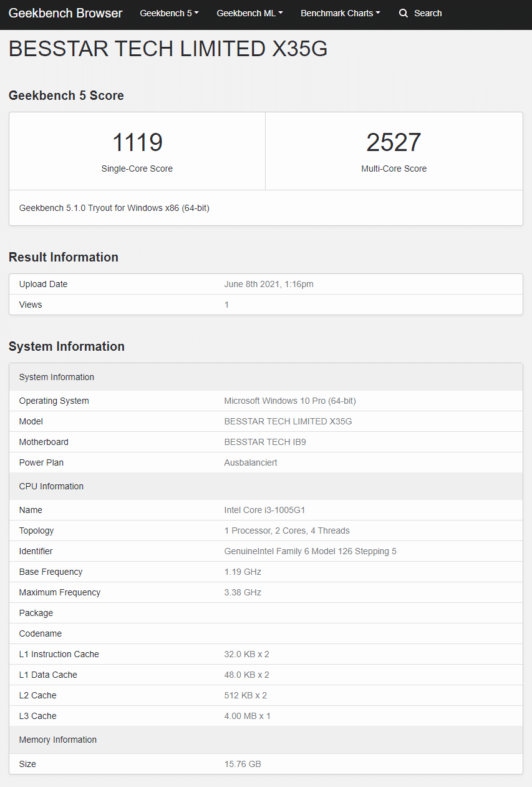Click the Motherboard row label
The width and height of the screenshot is (532, 787).
44,442
